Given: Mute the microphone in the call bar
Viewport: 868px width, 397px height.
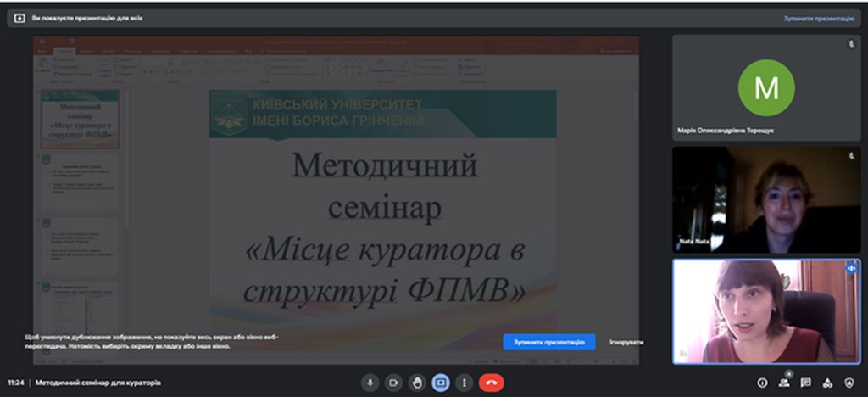Looking at the screenshot, I should point(370,383).
